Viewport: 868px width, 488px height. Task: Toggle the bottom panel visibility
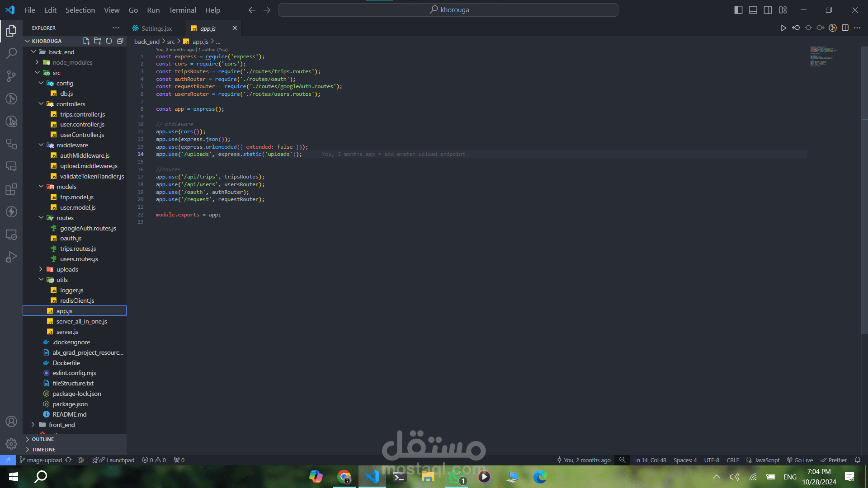click(x=753, y=10)
